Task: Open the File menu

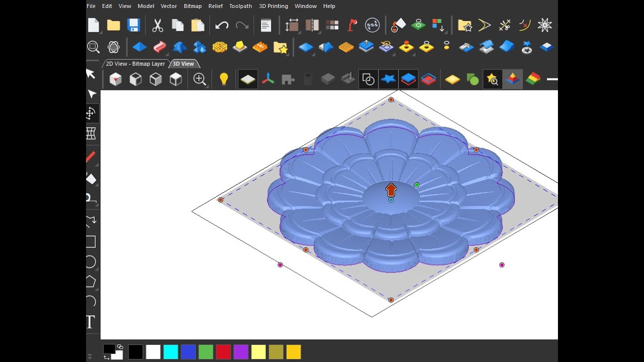Action: [91, 6]
